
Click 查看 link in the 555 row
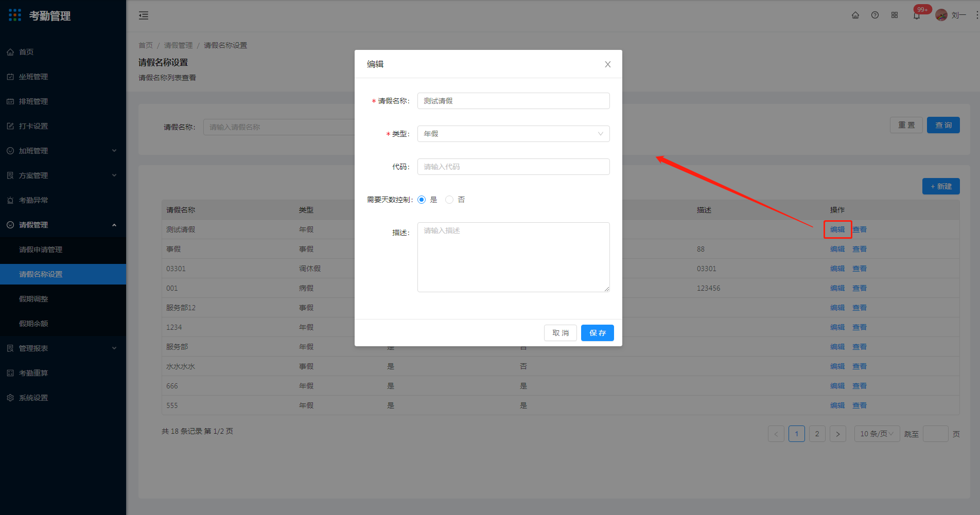click(860, 405)
